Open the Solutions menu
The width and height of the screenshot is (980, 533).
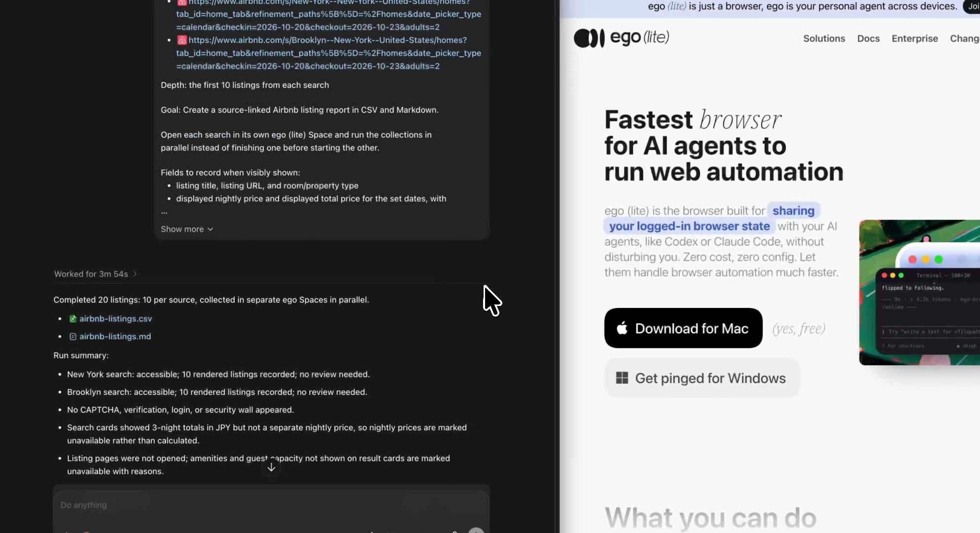(824, 38)
